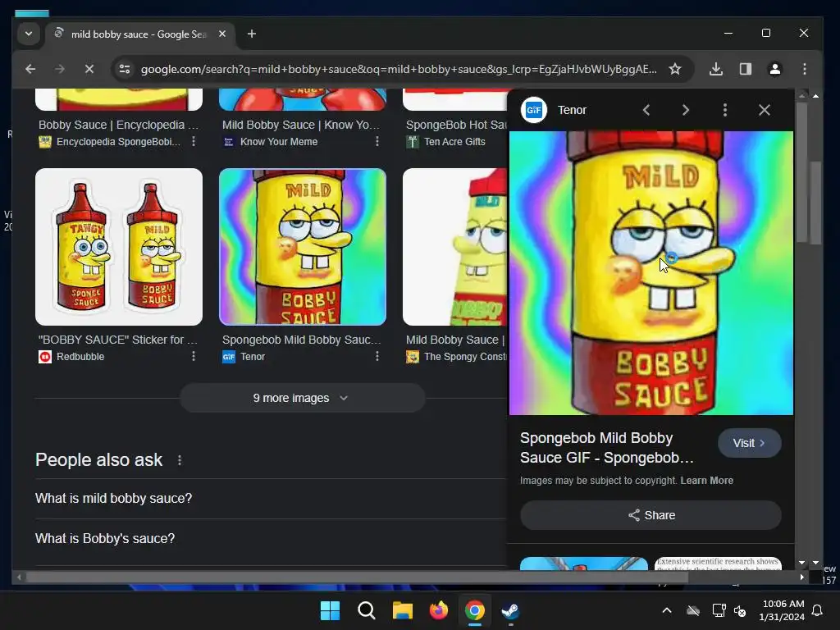840x630 pixels.
Task: Open the volume muted tray icon
Action: 741,610
